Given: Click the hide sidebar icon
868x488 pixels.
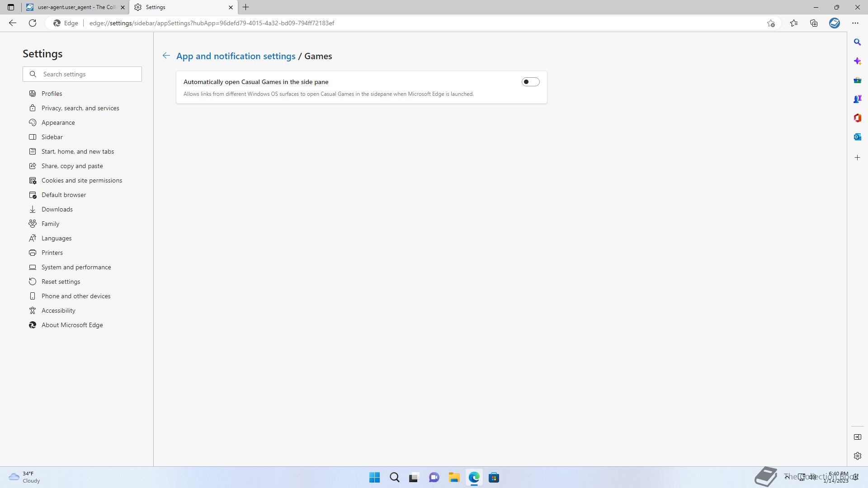Looking at the screenshot, I should 857,437.
